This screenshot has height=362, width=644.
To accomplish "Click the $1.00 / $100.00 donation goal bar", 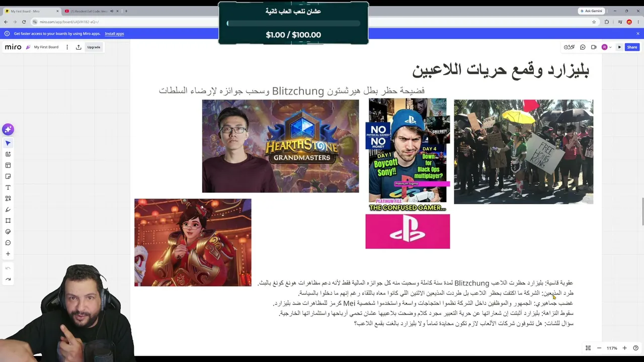I will (x=293, y=23).
